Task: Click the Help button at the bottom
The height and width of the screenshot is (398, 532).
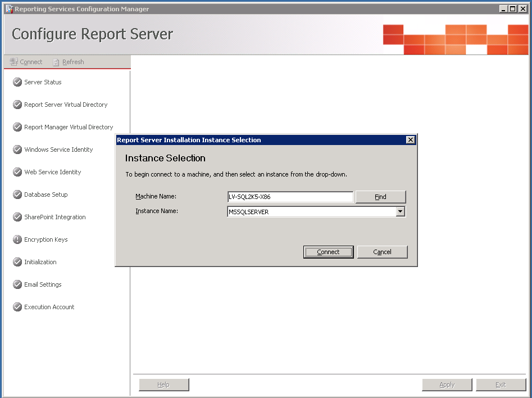Action: coord(163,385)
